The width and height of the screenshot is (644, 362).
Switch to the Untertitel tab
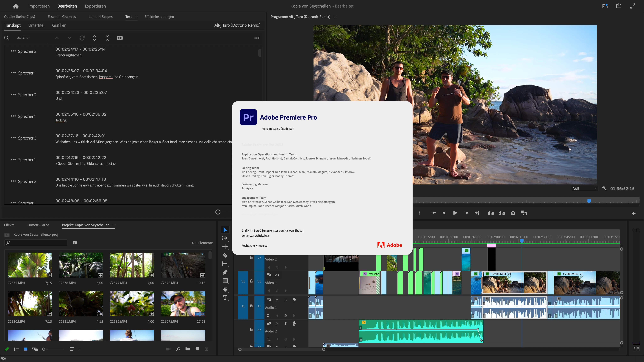[x=36, y=25]
